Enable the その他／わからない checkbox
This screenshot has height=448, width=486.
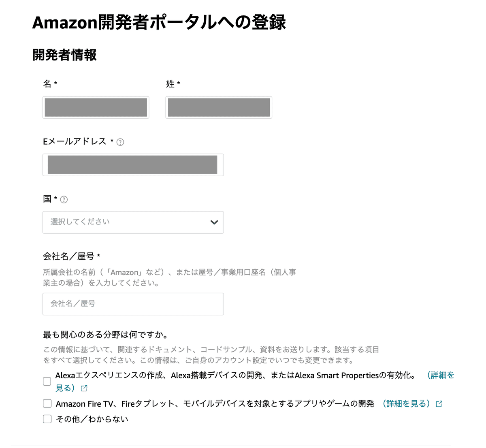(47, 419)
